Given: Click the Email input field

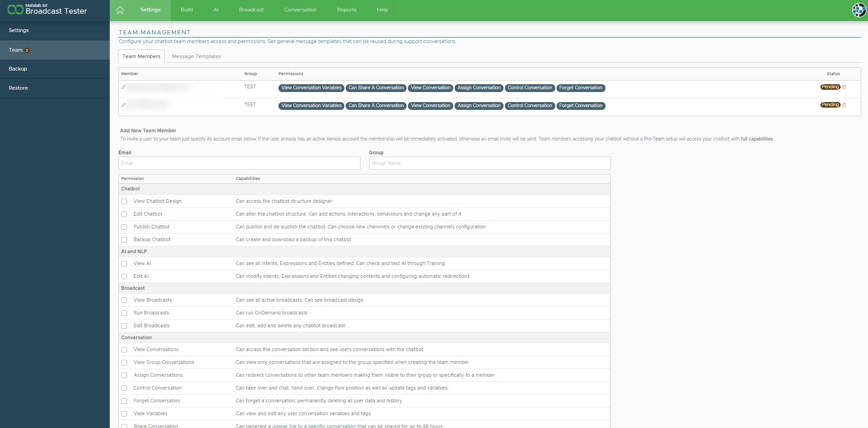Looking at the screenshot, I should pyautogui.click(x=239, y=163).
